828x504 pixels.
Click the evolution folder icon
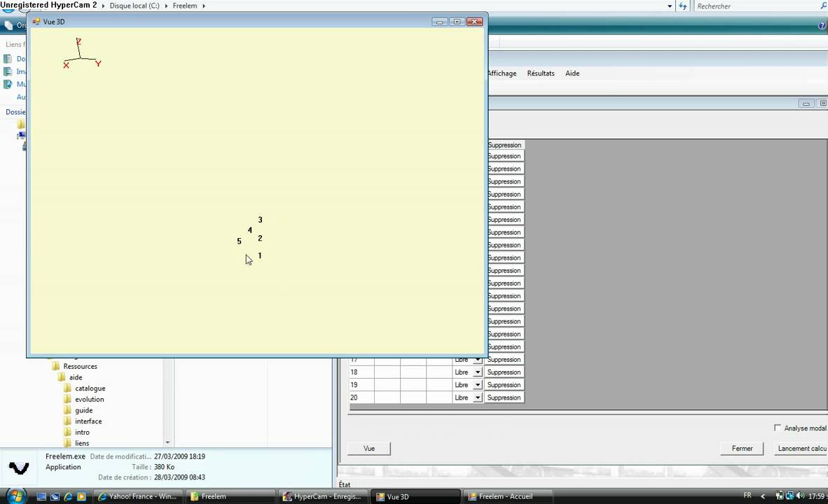tap(67, 400)
